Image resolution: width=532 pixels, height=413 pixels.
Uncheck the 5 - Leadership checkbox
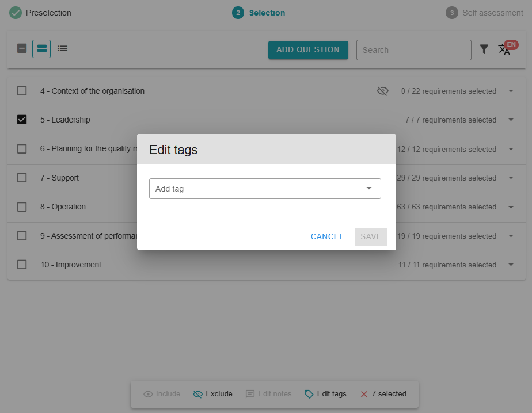[x=22, y=120]
